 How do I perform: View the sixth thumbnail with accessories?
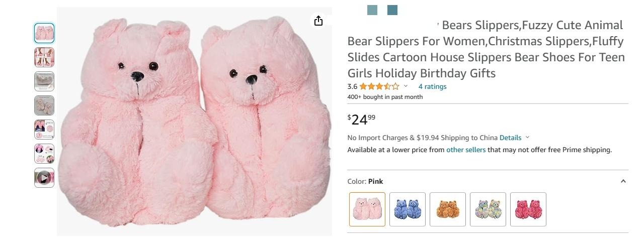(44, 154)
